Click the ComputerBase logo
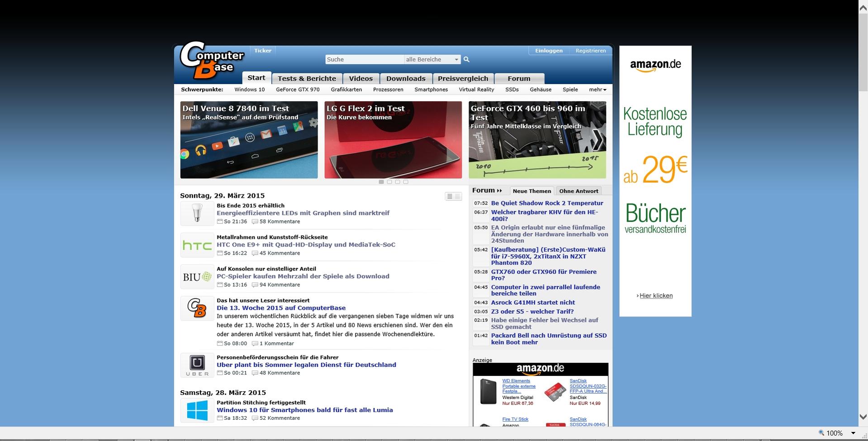Screen dimensions: 868x441 [x=212, y=61]
